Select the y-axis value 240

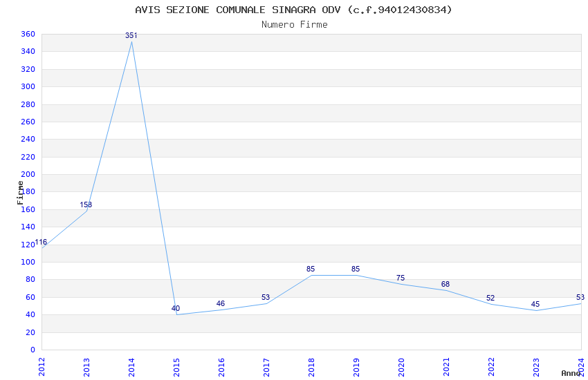[28, 139]
